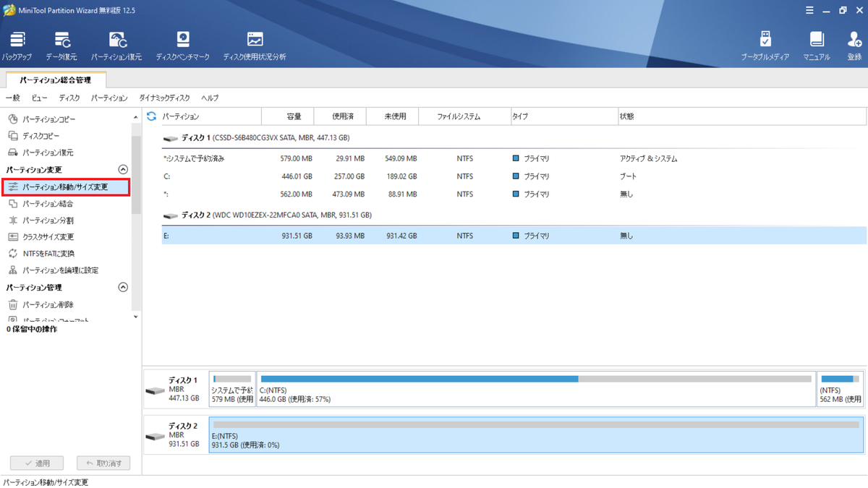This screenshot has height=488, width=868.
Task: Open the マニュアル manual
Action: 817,46
